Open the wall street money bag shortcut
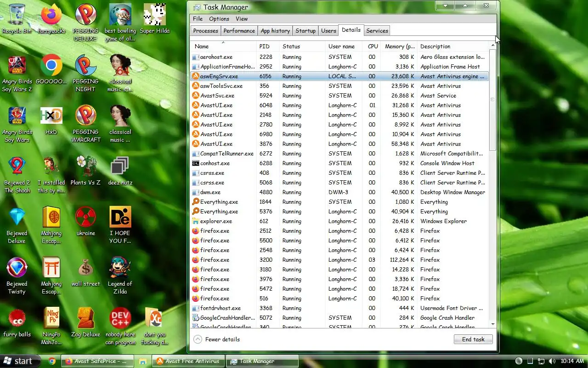588x368 pixels. coord(85,272)
